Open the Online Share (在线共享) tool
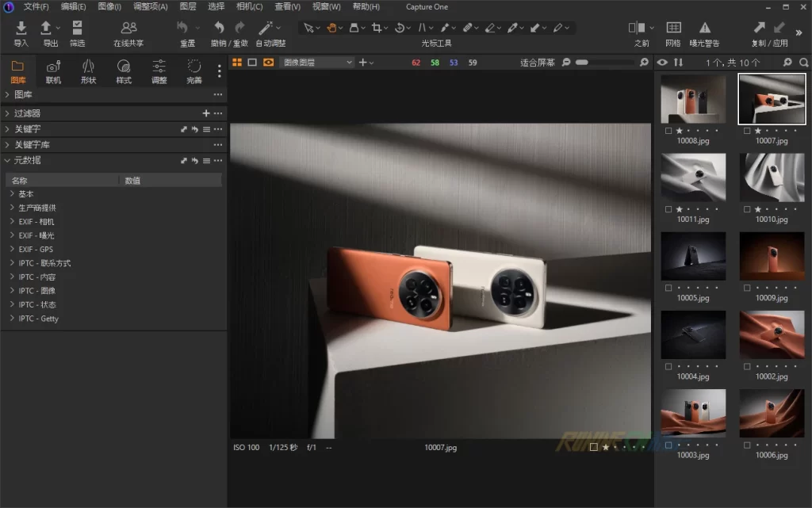This screenshot has height=508, width=812. (128, 29)
